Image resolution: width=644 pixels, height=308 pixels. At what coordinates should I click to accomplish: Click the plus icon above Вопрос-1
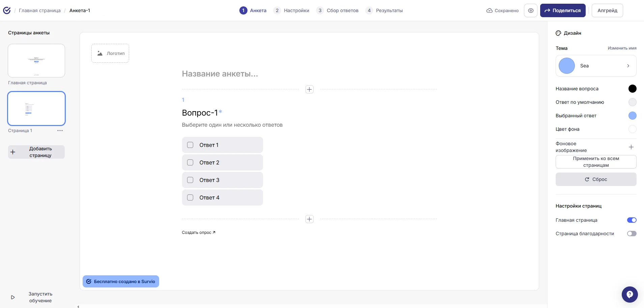pyautogui.click(x=309, y=89)
